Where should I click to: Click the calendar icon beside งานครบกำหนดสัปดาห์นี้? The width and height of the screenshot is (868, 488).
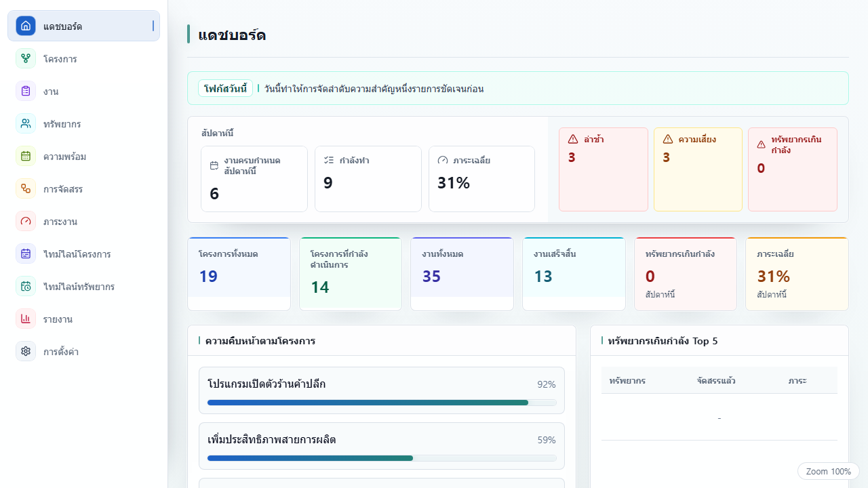point(214,165)
